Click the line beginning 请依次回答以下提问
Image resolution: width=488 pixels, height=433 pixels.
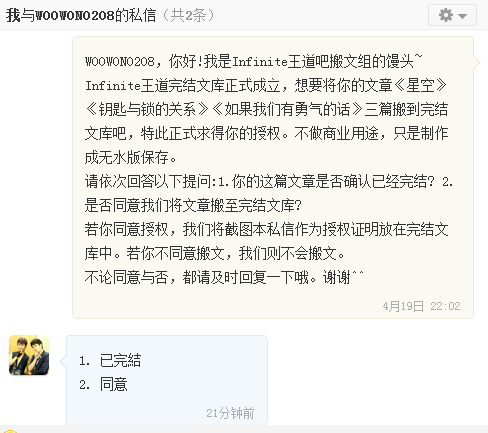pos(269,182)
